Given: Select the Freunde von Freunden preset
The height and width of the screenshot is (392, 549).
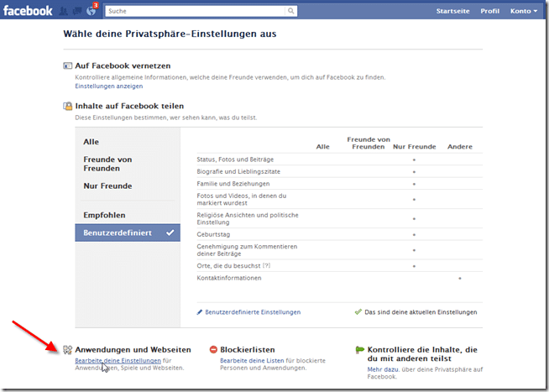Looking at the screenshot, I should (x=107, y=164).
